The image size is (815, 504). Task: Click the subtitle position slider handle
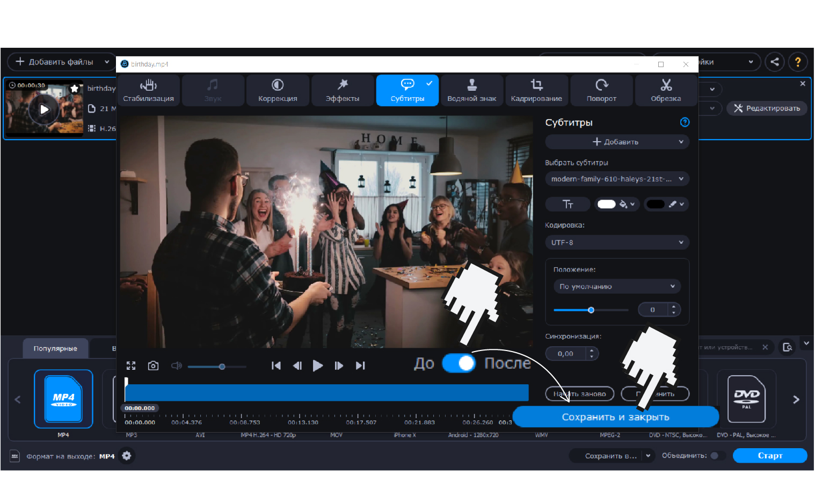click(591, 310)
